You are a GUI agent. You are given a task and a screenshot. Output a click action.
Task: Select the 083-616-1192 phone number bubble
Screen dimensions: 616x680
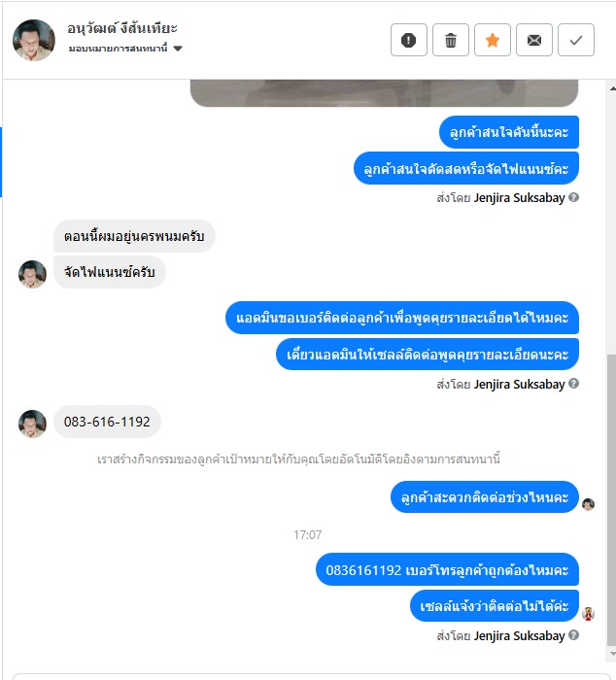[107, 422]
